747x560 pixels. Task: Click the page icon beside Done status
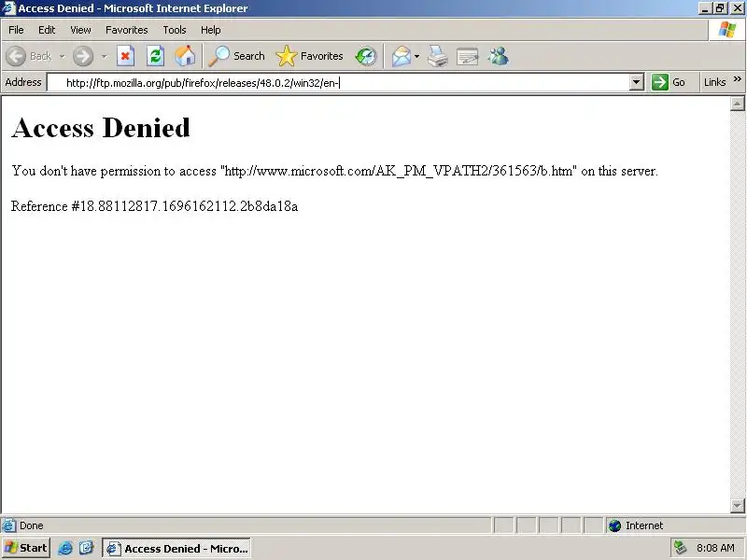(x=8, y=525)
